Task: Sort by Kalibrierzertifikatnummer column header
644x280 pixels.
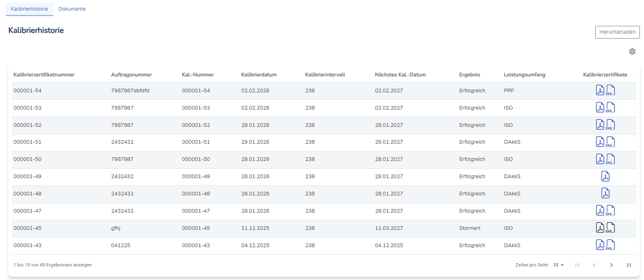Action: pyautogui.click(x=44, y=75)
